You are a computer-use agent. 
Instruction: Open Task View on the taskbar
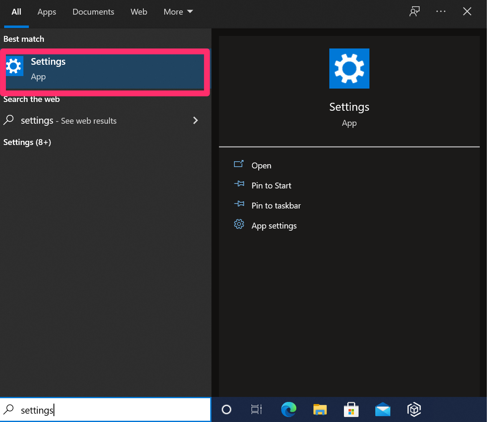coord(257,409)
